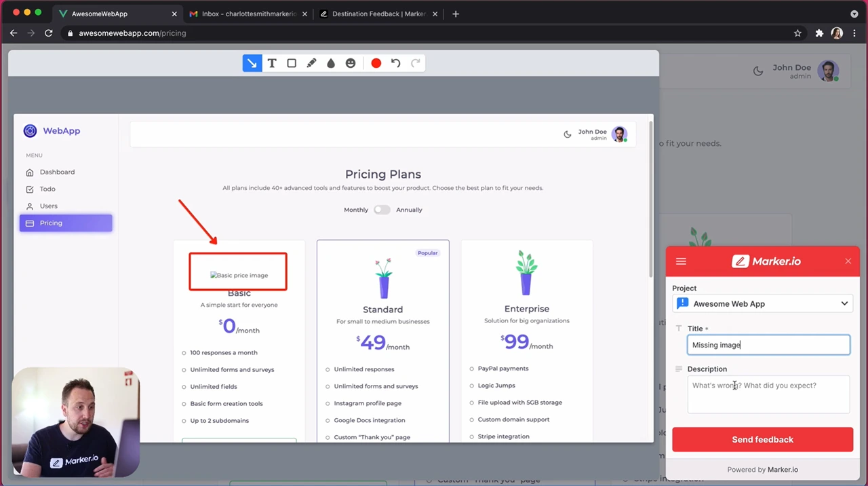Click 'Custom domain support' feature
Screen dimensions: 868x486
click(513, 419)
